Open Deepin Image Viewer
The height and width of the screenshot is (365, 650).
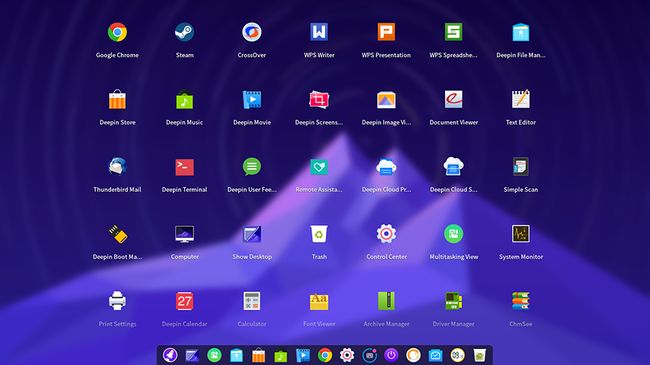pos(386,100)
